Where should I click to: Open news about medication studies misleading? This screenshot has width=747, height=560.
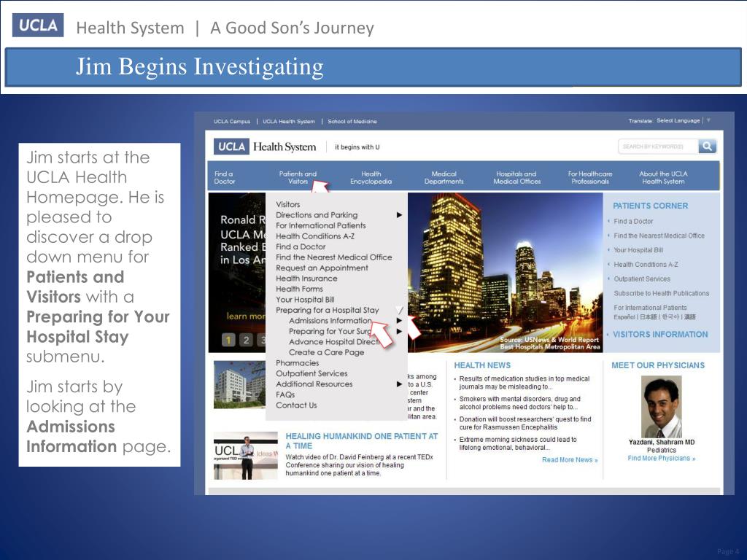coord(524,383)
